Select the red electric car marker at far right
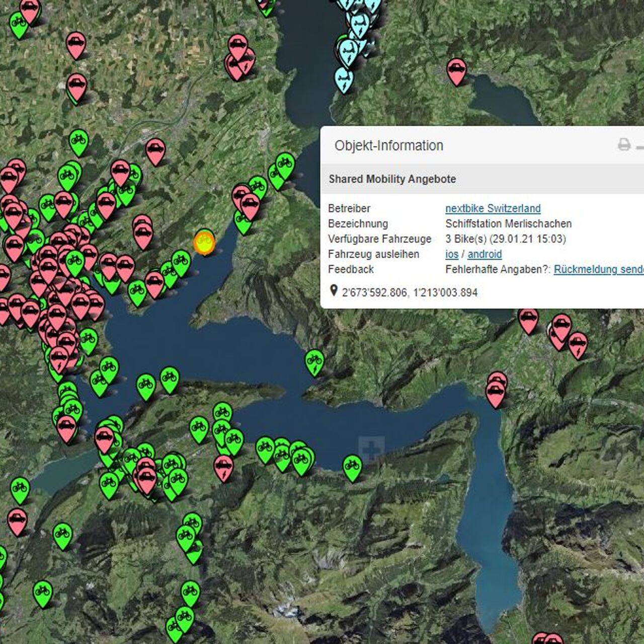This screenshot has width=644, height=644. tap(578, 345)
